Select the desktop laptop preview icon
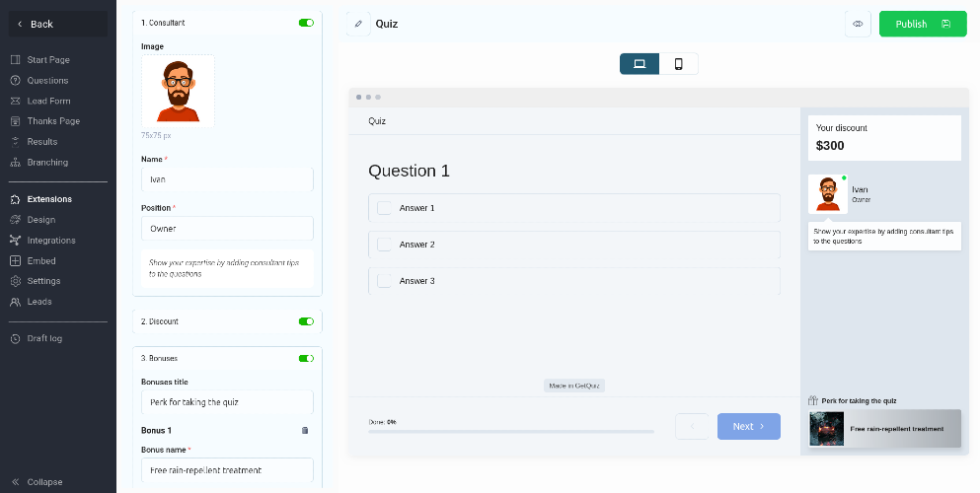Screen dimensions: 980x493 [x=640, y=64]
